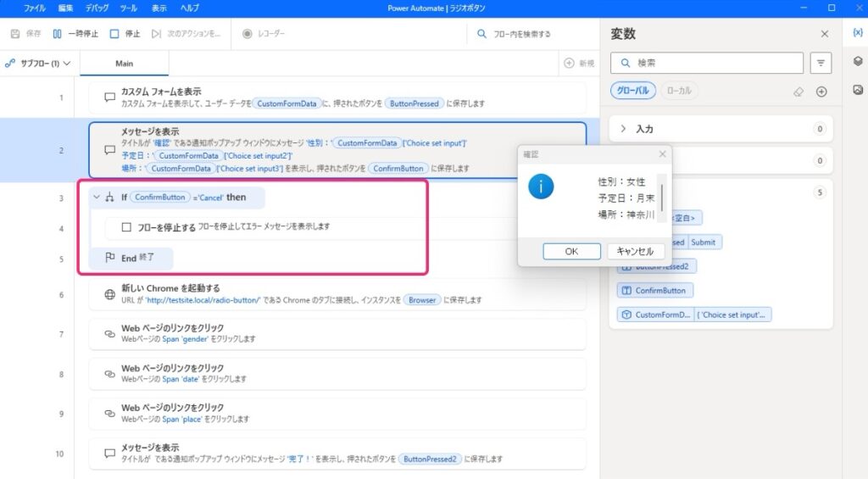868x479 pixels.
Task: Close the 変数 panel
Action: click(x=824, y=34)
